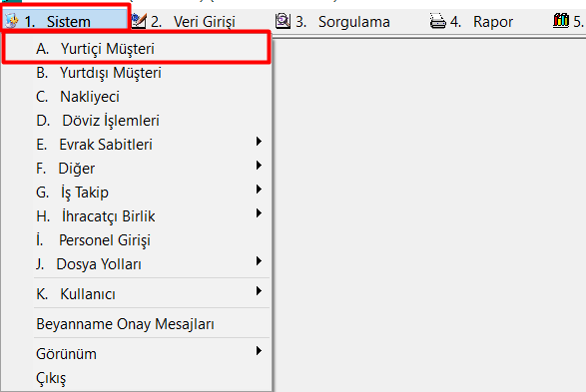Open Beyanname Onay Mesajları

[136, 324]
